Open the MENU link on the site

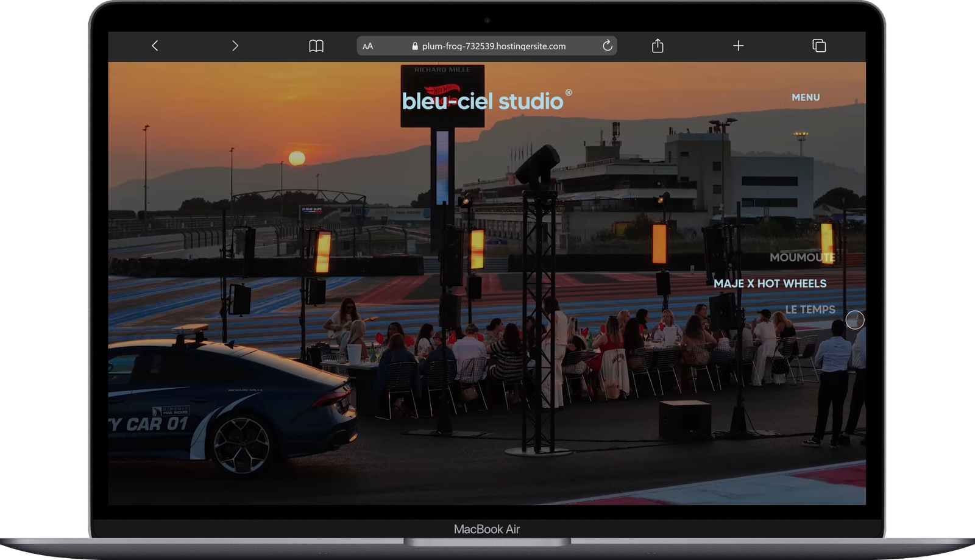coord(806,97)
